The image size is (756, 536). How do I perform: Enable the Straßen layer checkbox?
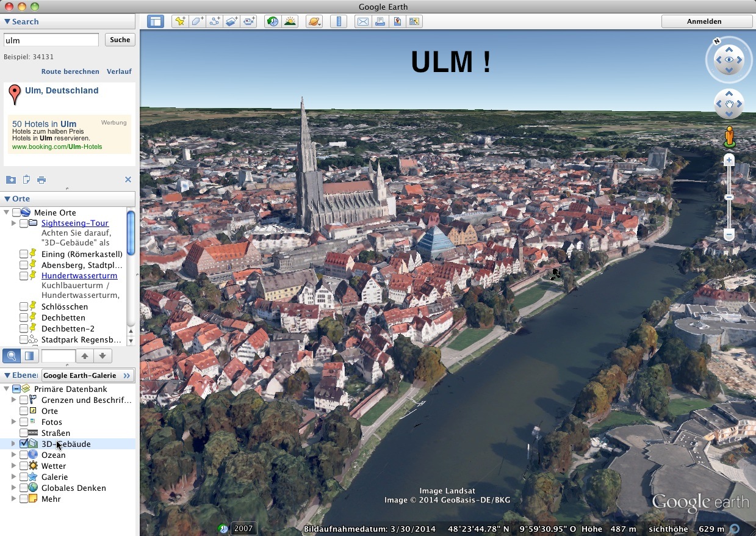[24, 433]
